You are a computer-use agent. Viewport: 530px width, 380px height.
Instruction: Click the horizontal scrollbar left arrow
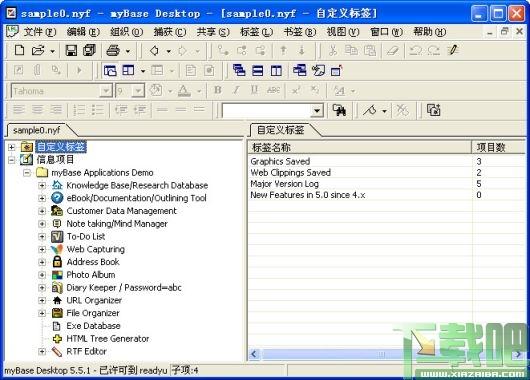pos(254,354)
